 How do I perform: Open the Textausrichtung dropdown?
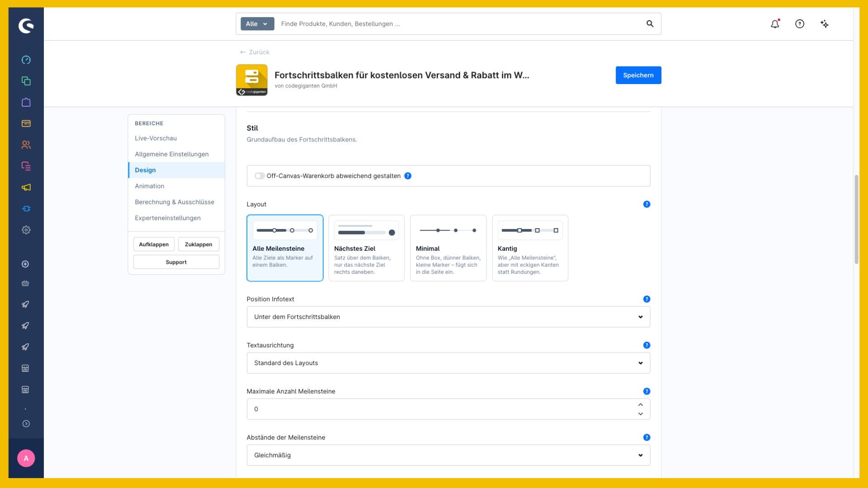tap(448, 363)
